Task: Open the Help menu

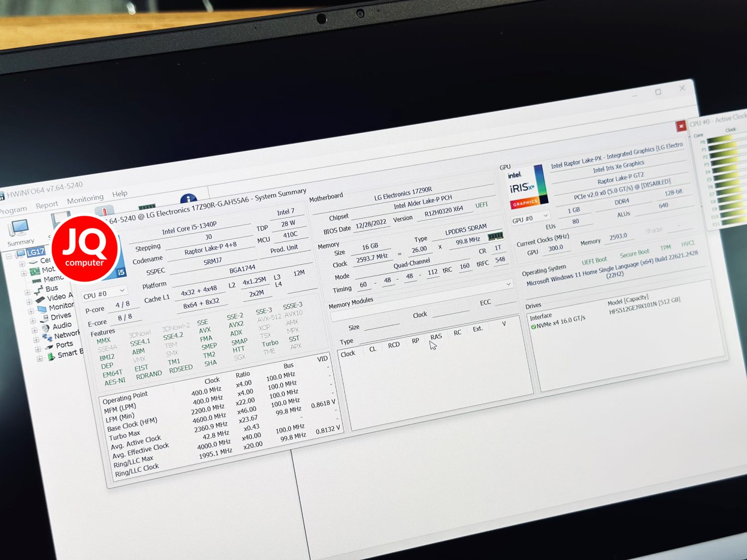Action: (120, 193)
